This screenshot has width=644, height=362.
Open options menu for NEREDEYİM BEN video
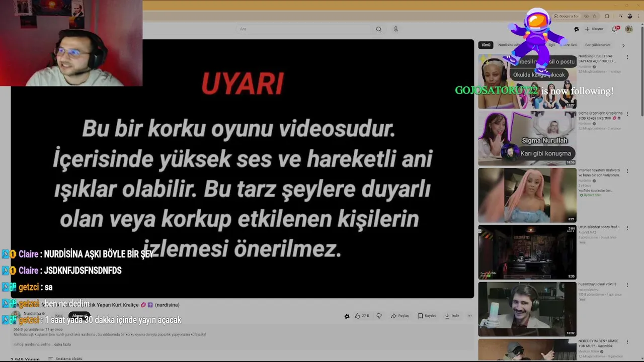pyautogui.click(x=627, y=342)
